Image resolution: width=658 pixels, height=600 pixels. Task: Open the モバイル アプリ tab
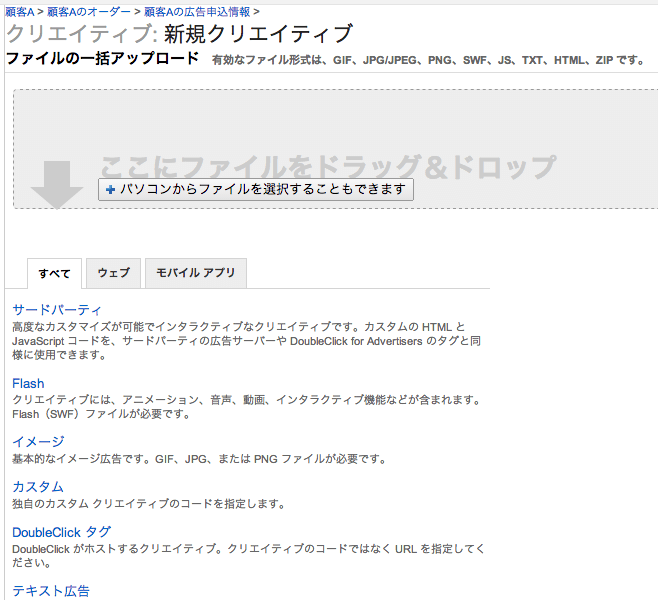[195, 273]
